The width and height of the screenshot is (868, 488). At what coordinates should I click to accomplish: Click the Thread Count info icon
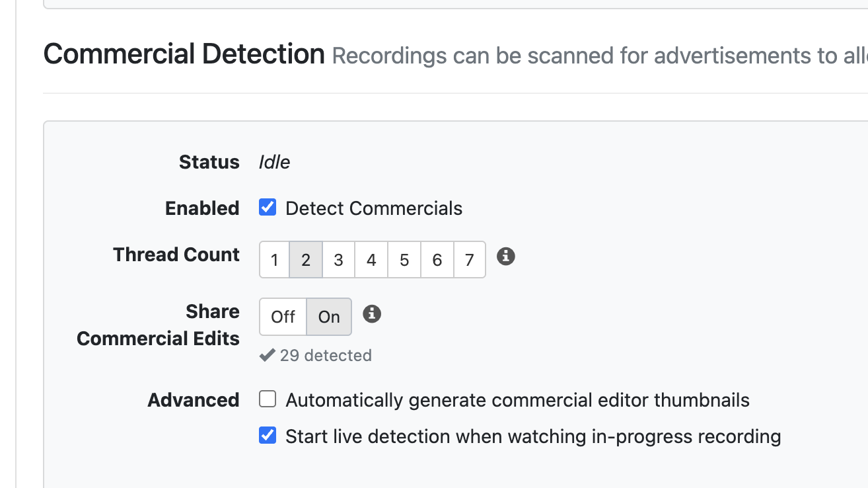(x=505, y=257)
